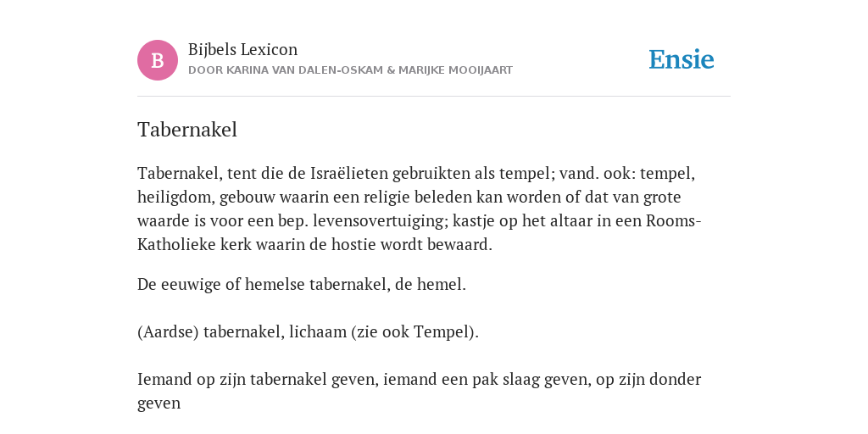Click the word 'Rooms-' in the definition

(674, 221)
